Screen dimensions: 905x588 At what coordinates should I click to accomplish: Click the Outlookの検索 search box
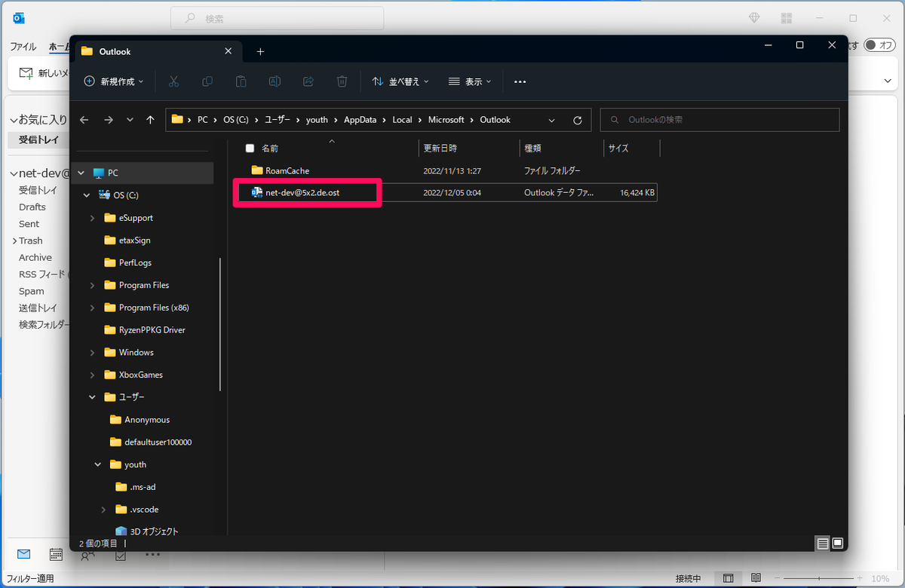tap(719, 120)
